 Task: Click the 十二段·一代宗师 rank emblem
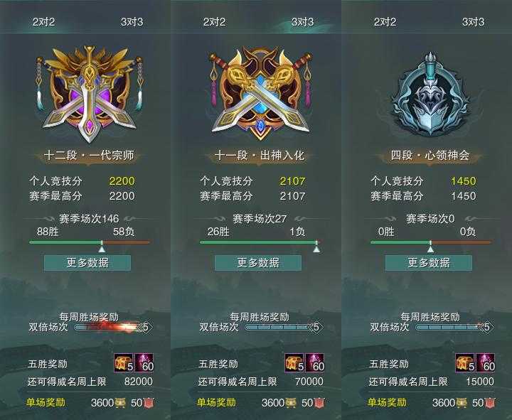click(89, 94)
